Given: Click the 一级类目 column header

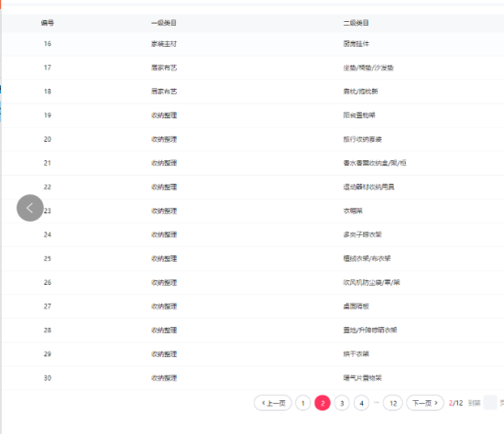Looking at the screenshot, I should click(x=164, y=23).
